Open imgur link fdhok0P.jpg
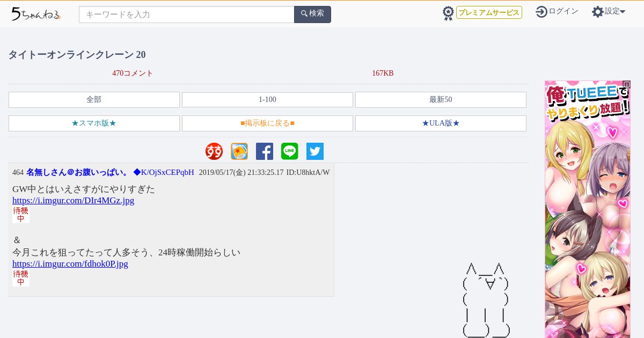The image size is (644, 338). tap(70, 264)
